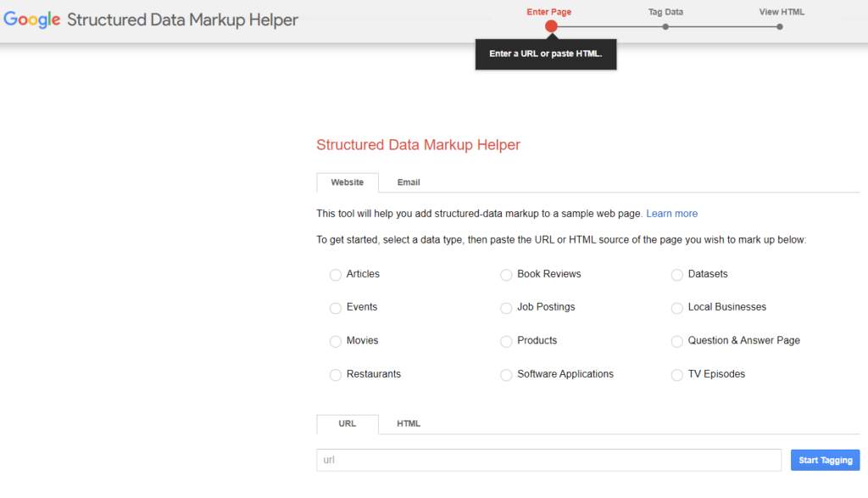Open the URL input tab
This screenshot has height=498, width=868.
[x=347, y=423]
